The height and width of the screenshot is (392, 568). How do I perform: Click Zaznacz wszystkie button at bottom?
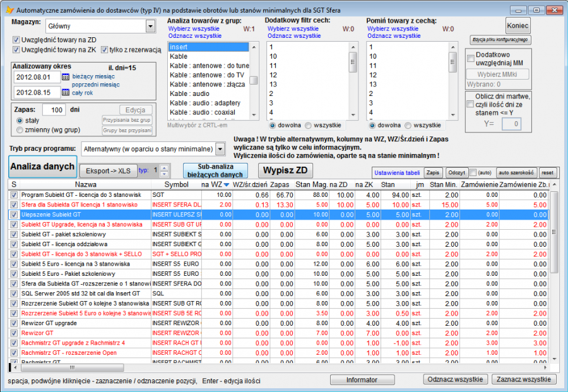tap(524, 379)
